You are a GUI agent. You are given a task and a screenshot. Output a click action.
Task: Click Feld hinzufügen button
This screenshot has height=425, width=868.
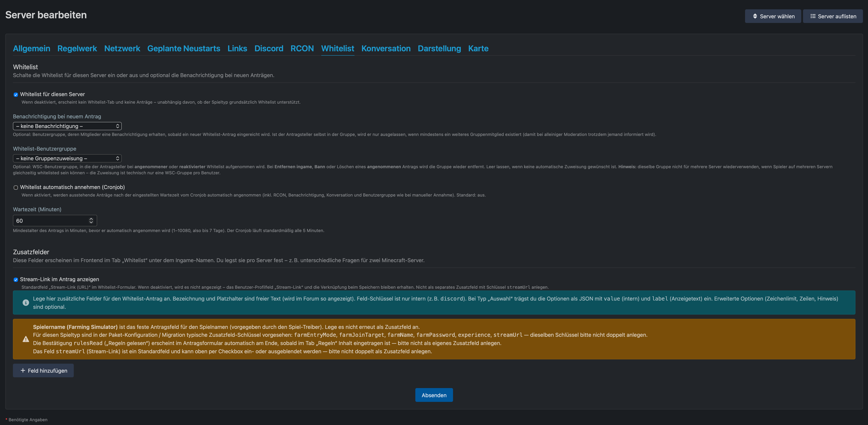(43, 370)
